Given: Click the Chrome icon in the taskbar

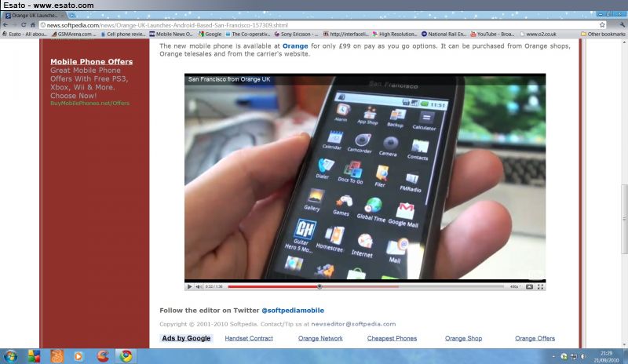Looking at the screenshot, I should pyautogui.click(x=126, y=356).
